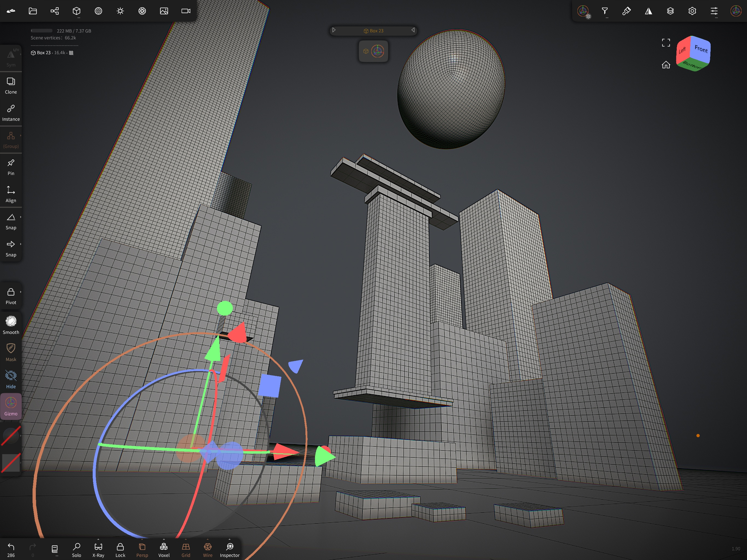
Task: Click the Front face of view cube
Action: click(x=701, y=49)
